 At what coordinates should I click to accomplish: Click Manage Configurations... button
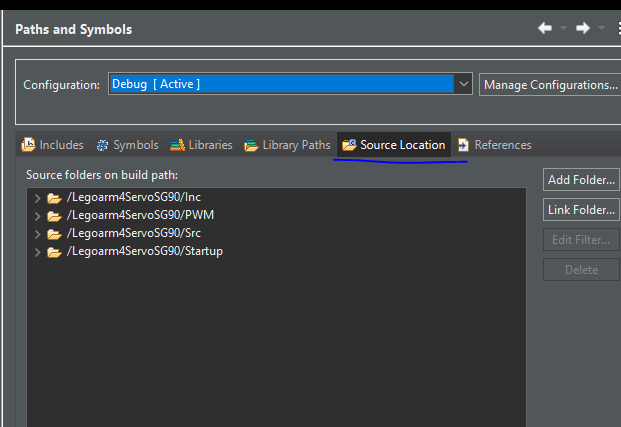550,84
